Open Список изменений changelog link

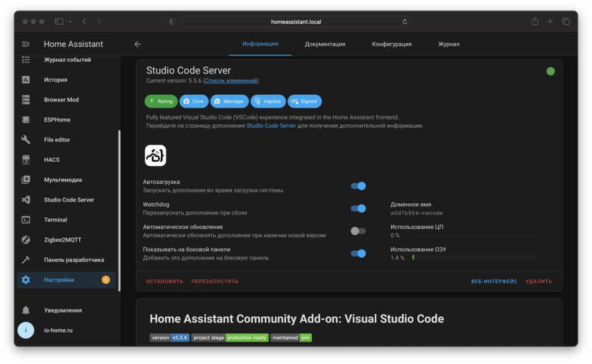click(x=231, y=81)
